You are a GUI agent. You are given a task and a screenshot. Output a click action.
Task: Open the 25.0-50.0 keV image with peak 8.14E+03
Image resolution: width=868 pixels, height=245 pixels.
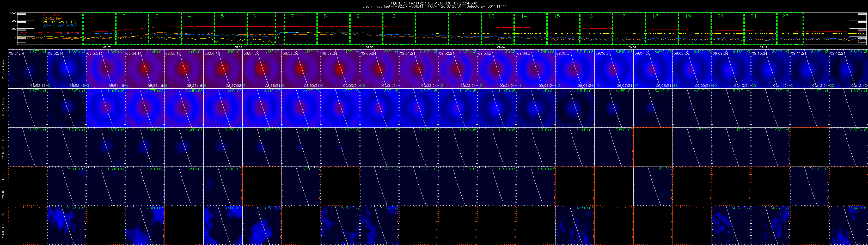[x=223, y=186]
